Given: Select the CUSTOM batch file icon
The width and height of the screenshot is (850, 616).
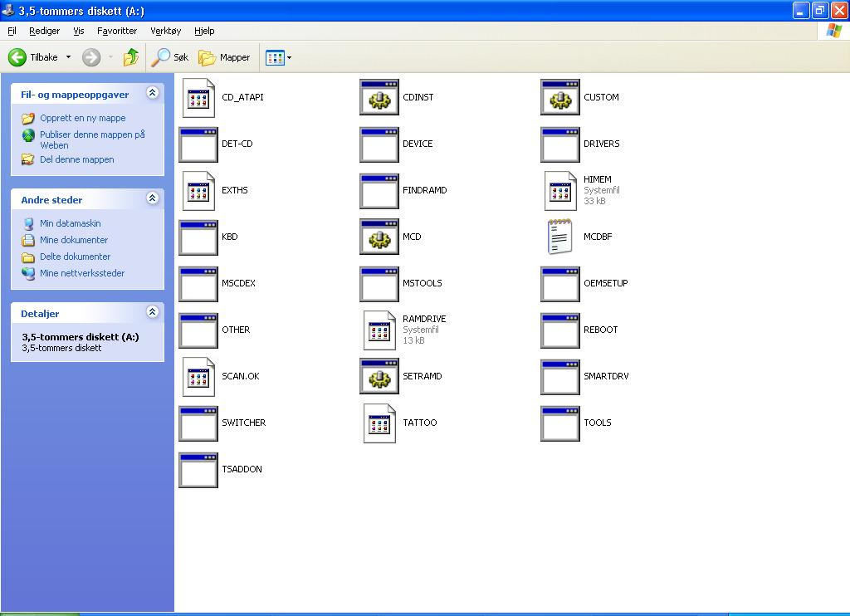Looking at the screenshot, I should pyautogui.click(x=560, y=98).
